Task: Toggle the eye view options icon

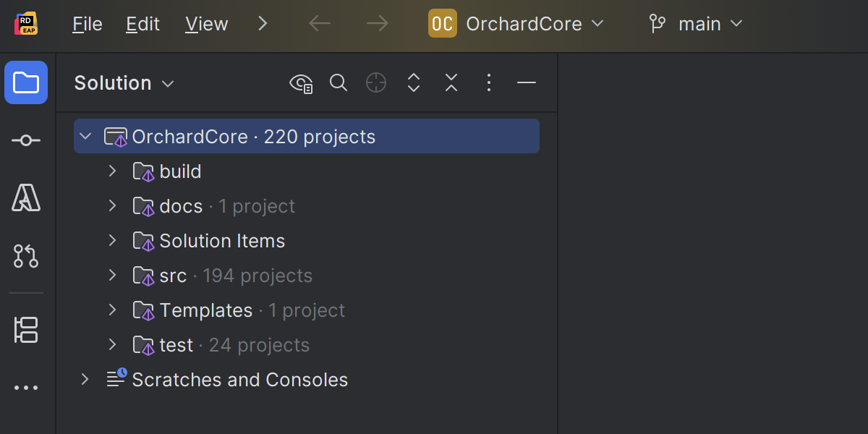Action: pyautogui.click(x=301, y=83)
